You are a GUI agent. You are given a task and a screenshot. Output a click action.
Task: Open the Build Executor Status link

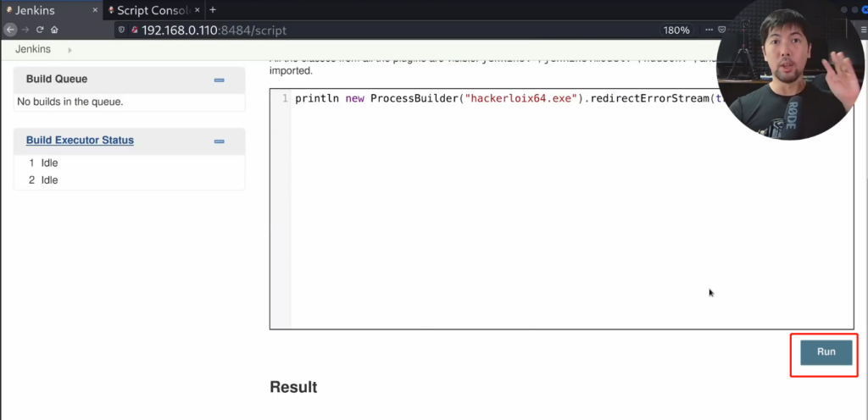pyautogui.click(x=80, y=141)
